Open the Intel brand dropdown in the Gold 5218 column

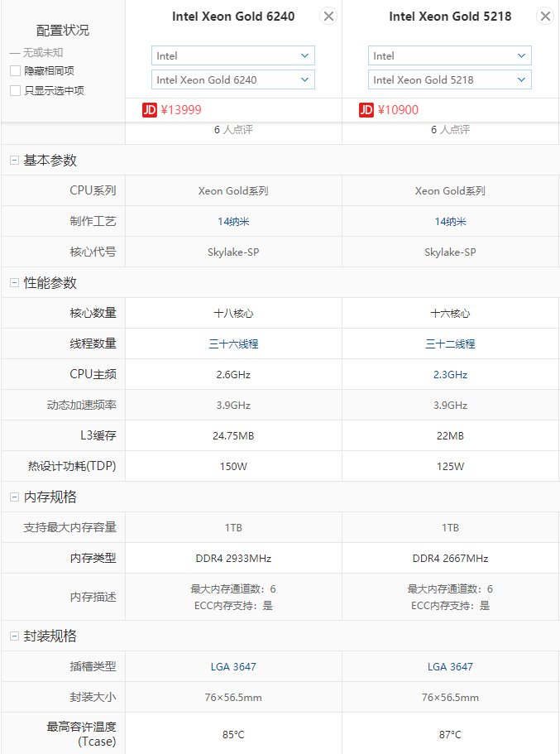click(x=450, y=55)
